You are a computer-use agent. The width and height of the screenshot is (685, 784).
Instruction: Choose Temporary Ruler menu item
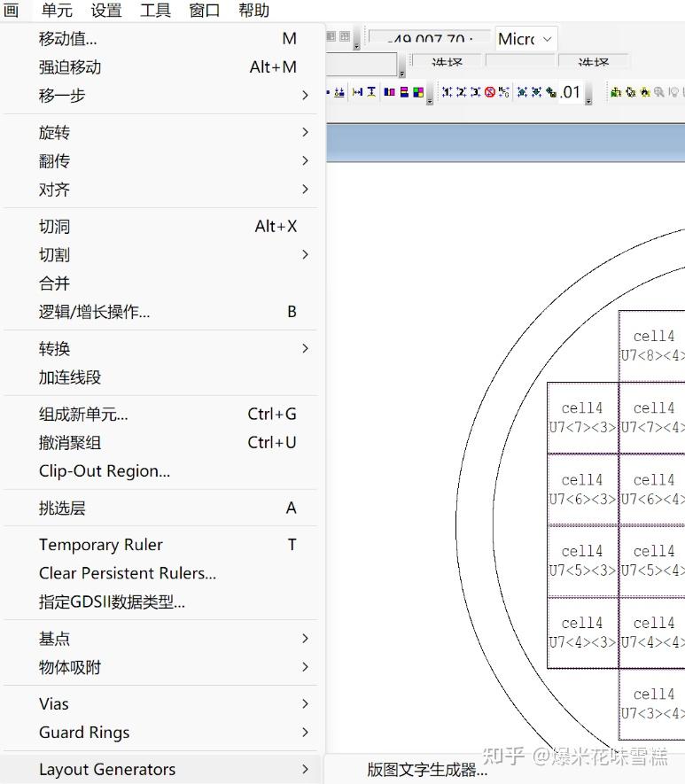click(160, 545)
